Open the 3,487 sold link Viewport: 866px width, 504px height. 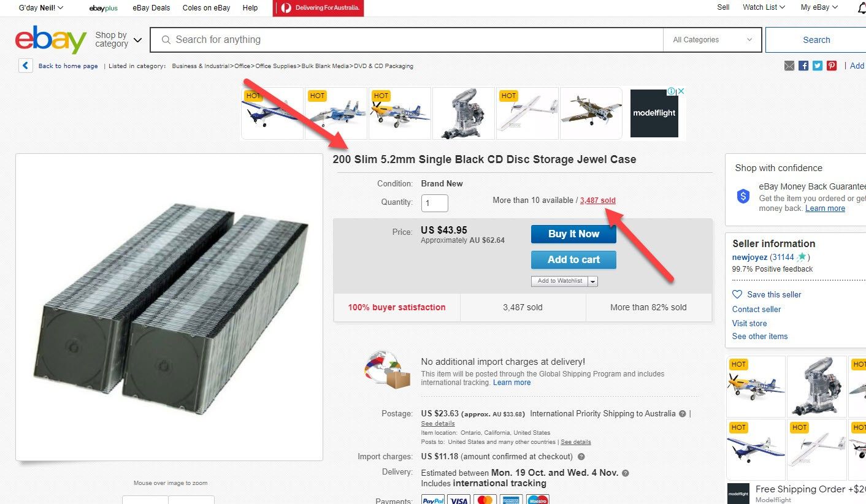(598, 200)
